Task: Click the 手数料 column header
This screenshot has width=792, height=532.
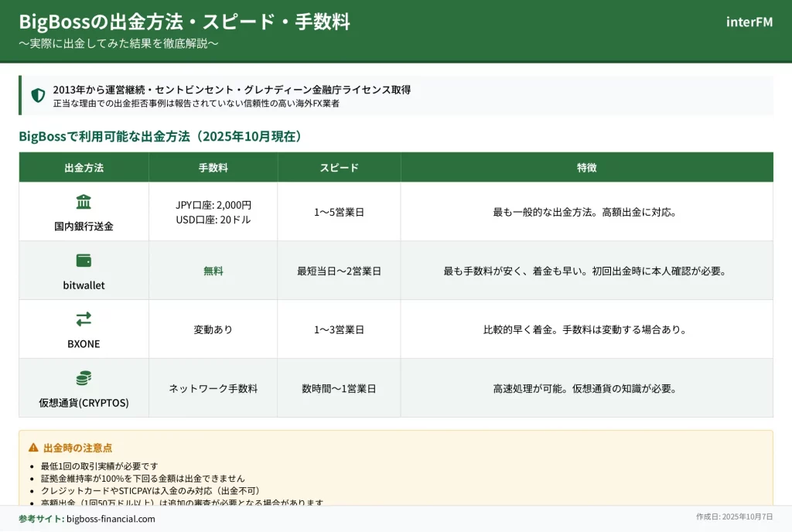Action: tap(213, 168)
